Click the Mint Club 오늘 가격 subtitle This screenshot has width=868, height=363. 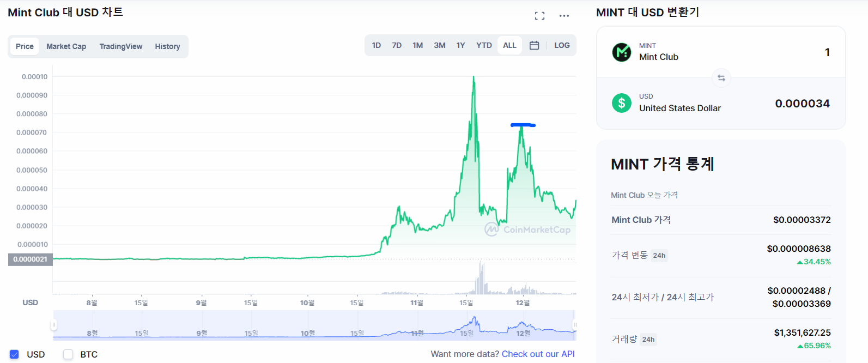coord(644,195)
